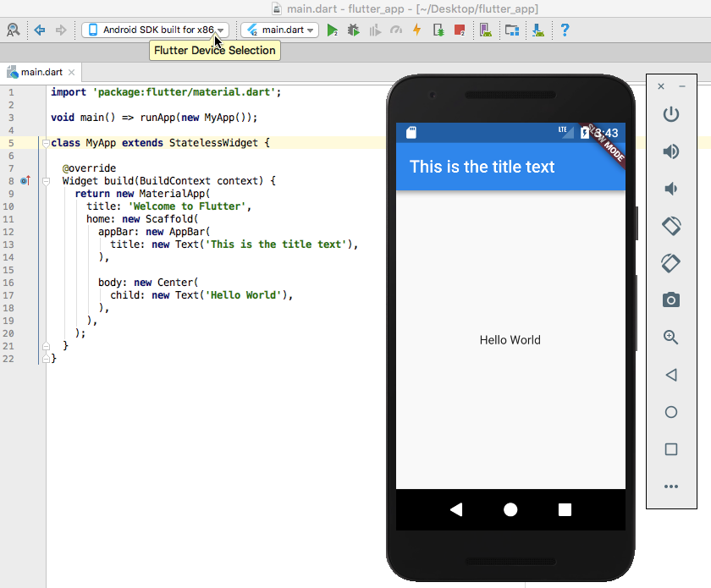Collapse the MyApp class with the fold marker
Viewport: 711px width, 588px height.
[47, 142]
